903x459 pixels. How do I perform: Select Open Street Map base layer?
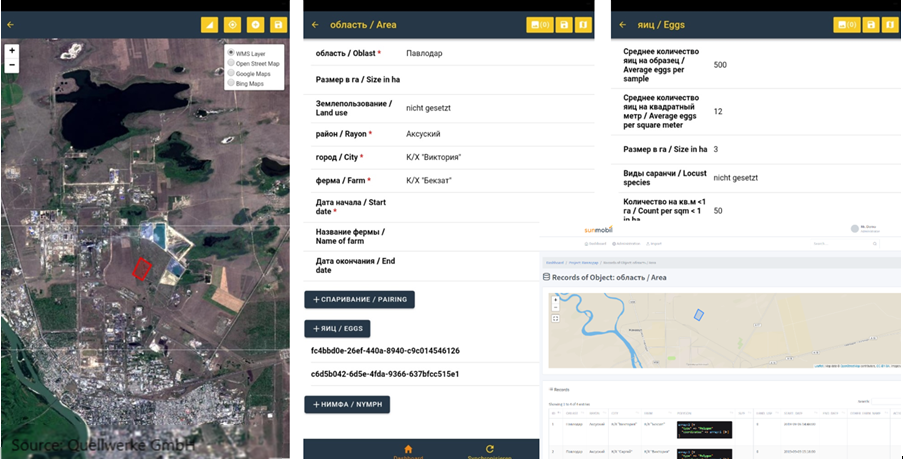pyautogui.click(x=231, y=63)
